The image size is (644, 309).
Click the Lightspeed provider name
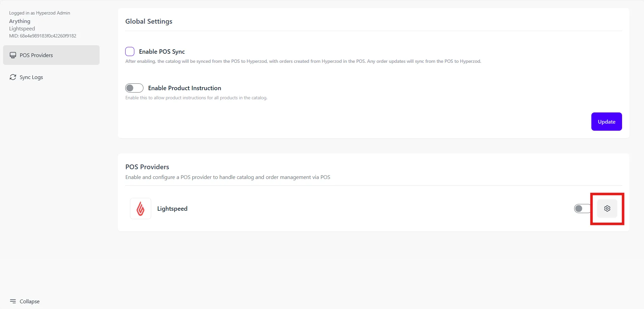point(172,209)
